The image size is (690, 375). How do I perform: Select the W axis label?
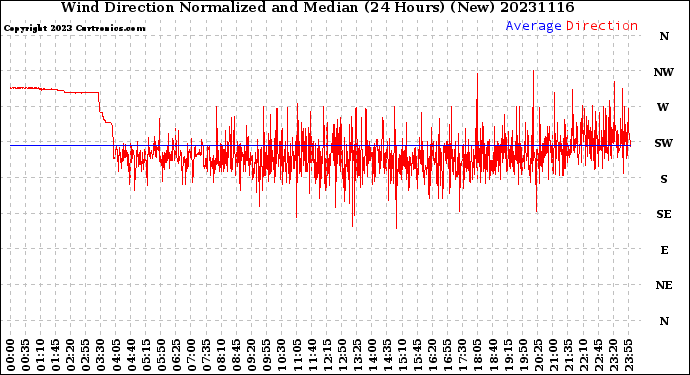tap(663, 107)
